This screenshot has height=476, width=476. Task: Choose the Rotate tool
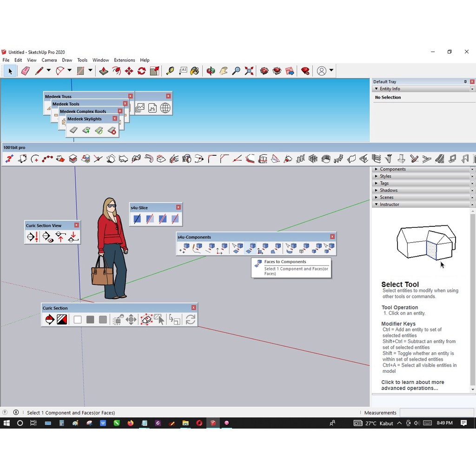click(x=142, y=71)
